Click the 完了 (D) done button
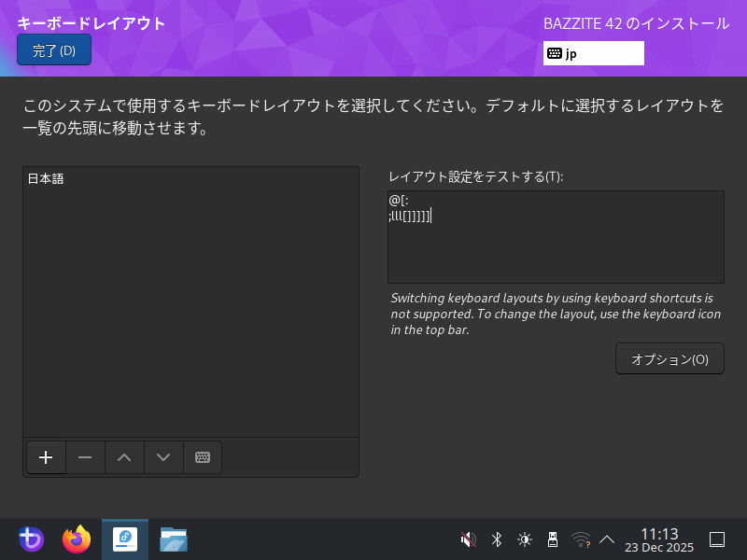Viewport: 747px width, 560px height. tap(54, 49)
